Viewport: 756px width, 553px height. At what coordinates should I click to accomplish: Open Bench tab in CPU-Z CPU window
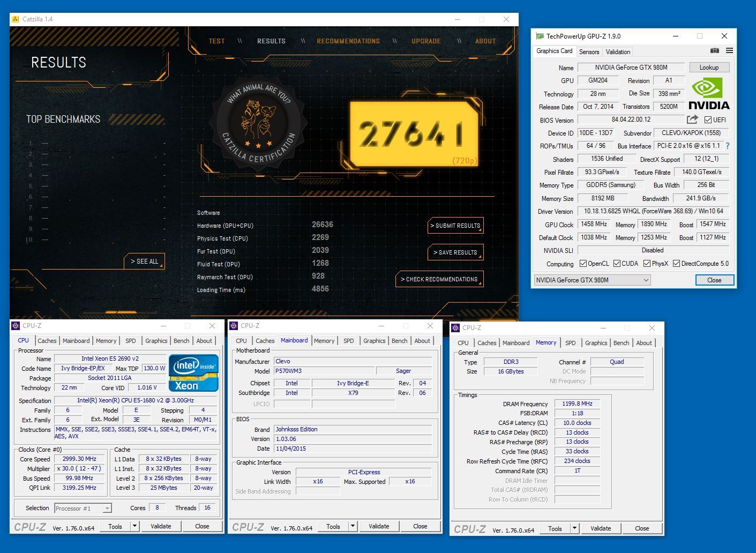(x=181, y=341)
